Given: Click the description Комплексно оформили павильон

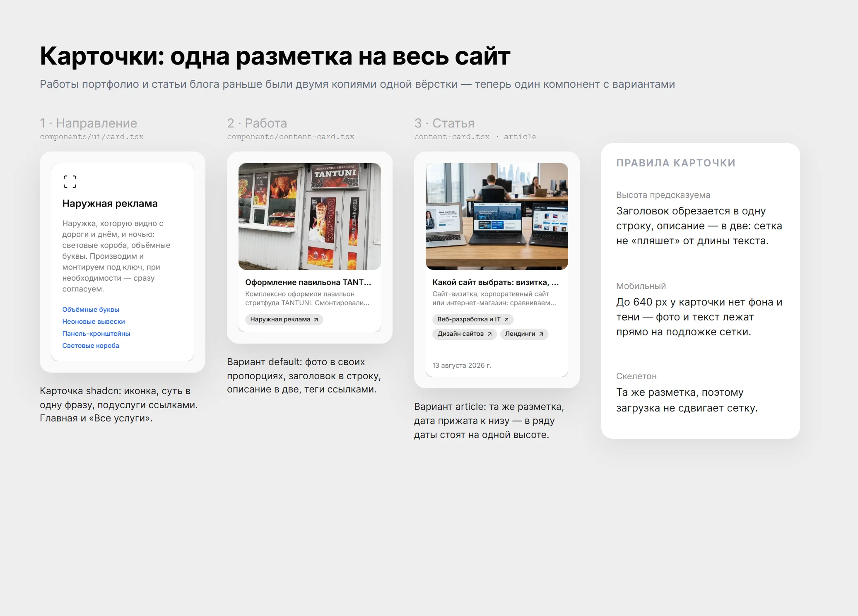Looking at the screenshot, I should [307, 298].
